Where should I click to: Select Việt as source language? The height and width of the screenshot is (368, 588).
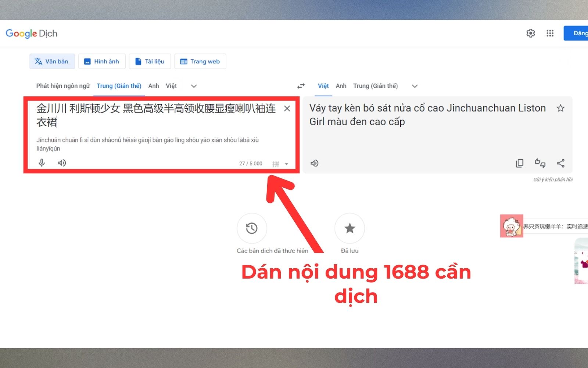click(171, 86)
